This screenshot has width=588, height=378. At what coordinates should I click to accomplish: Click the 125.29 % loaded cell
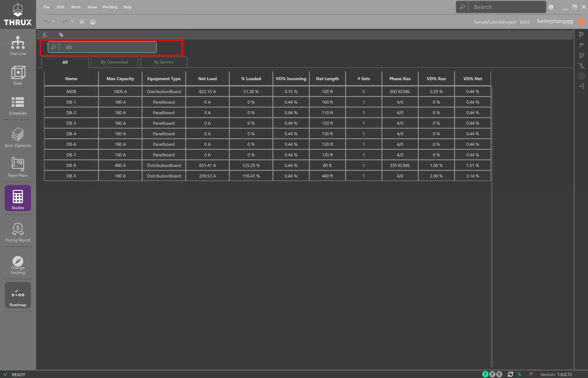(251, 165)
